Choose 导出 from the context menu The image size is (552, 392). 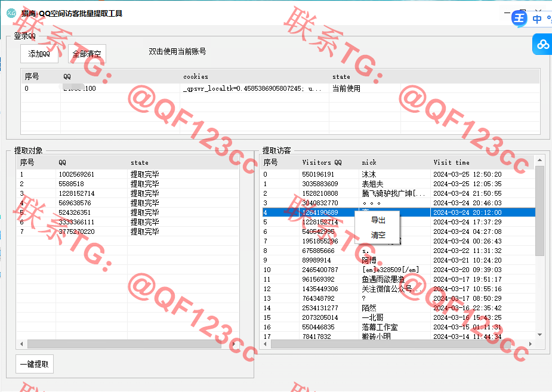pos(378,220)
